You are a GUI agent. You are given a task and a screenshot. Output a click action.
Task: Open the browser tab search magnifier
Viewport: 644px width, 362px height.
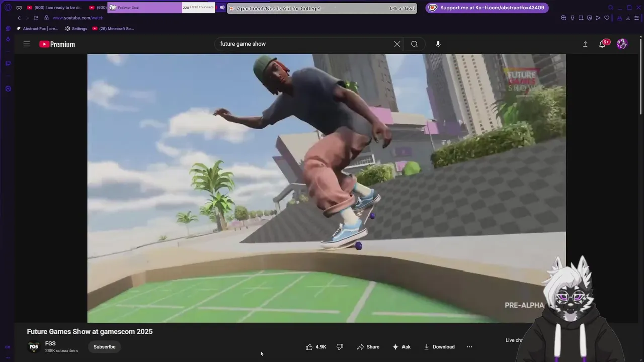pos(611,8)
